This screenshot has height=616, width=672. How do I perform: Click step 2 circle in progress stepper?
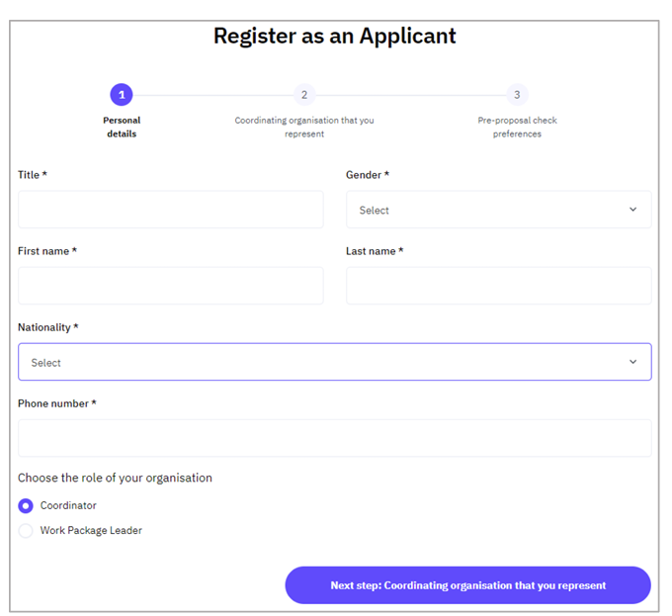[x=304, y=94]
